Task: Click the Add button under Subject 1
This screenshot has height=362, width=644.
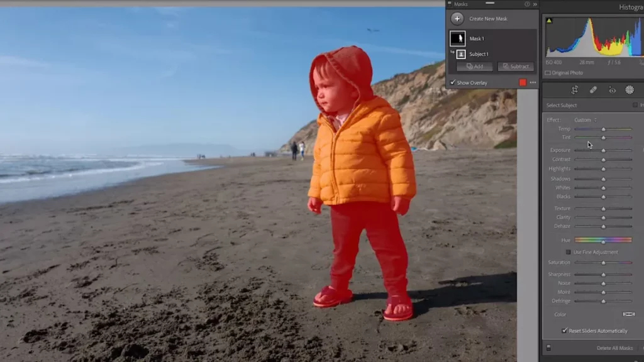Action: (x=474, y=66)
